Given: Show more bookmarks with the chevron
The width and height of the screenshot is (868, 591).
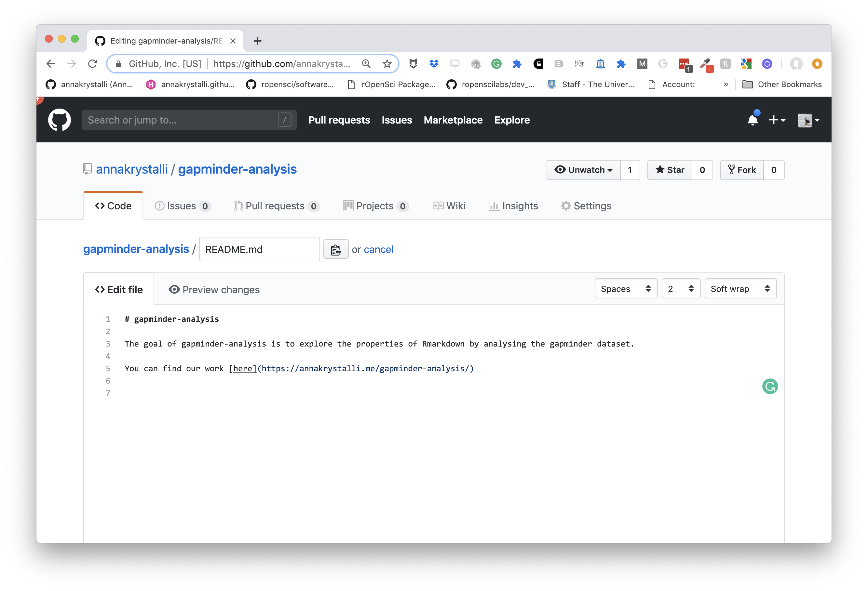Looking at the screenshot, I should tap(726, 84).
